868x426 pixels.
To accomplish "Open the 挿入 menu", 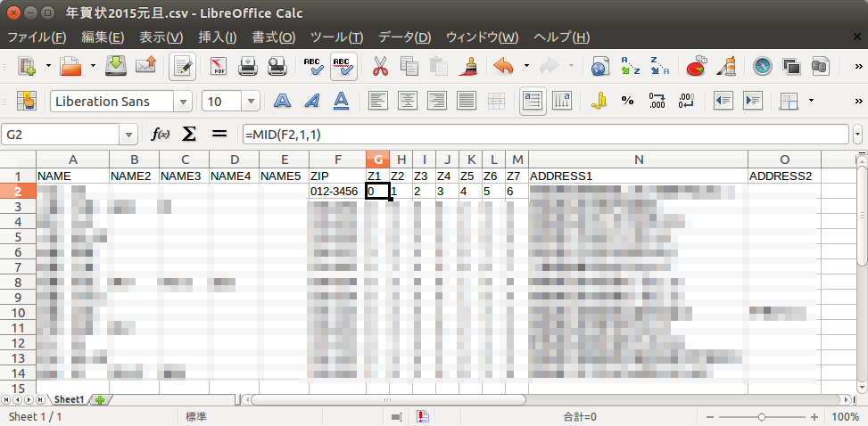I will pos(218,37).
